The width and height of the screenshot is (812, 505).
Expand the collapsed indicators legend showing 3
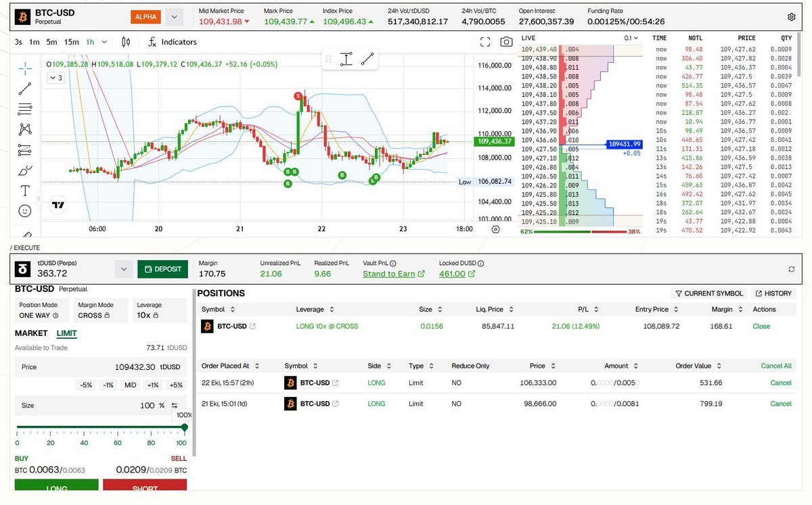pyautogui.click(x=55, y=78)
